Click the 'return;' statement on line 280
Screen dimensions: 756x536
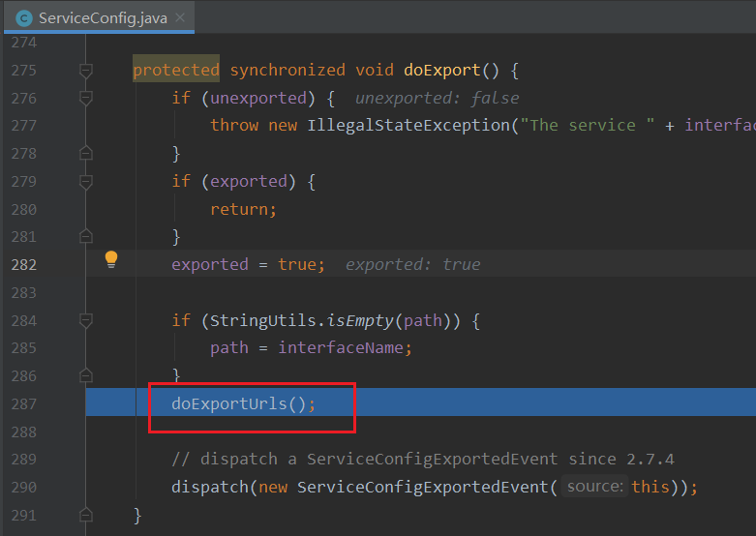244,209
